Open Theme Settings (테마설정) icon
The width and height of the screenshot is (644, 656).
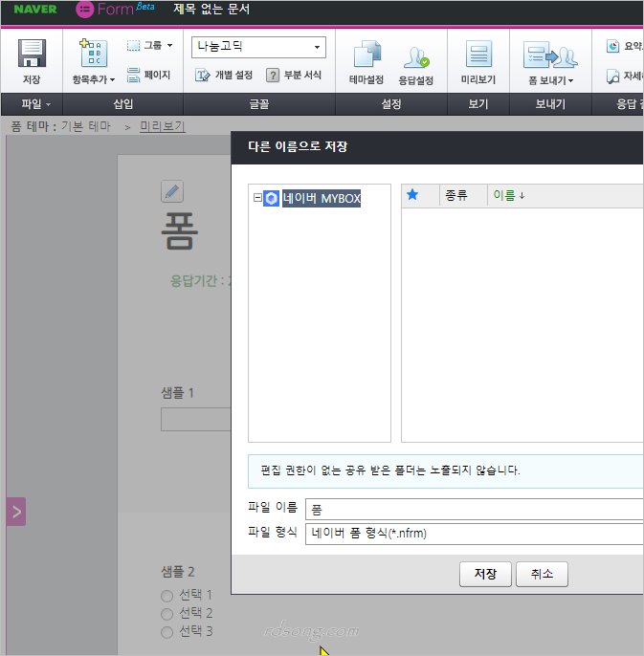(366, 55)
